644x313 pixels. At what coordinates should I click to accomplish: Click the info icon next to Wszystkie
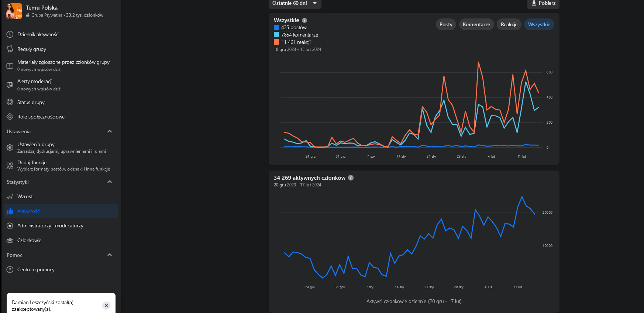(304, 20)
